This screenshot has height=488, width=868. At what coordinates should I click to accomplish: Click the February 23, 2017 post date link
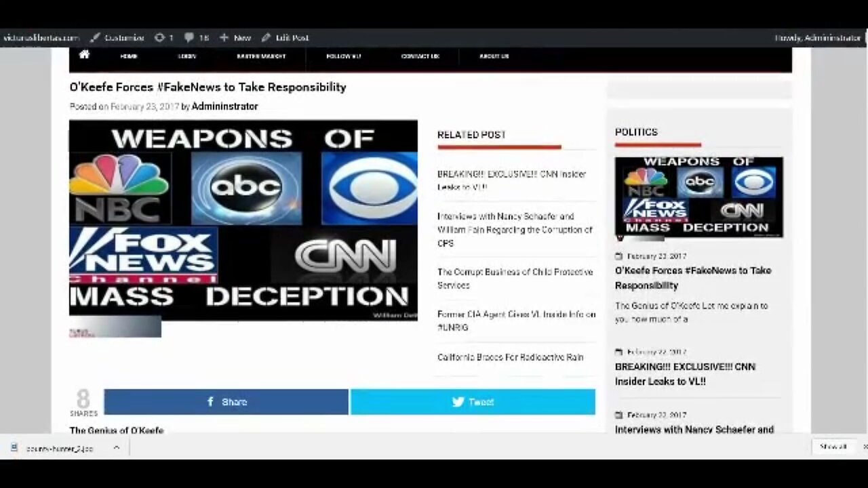144,106
